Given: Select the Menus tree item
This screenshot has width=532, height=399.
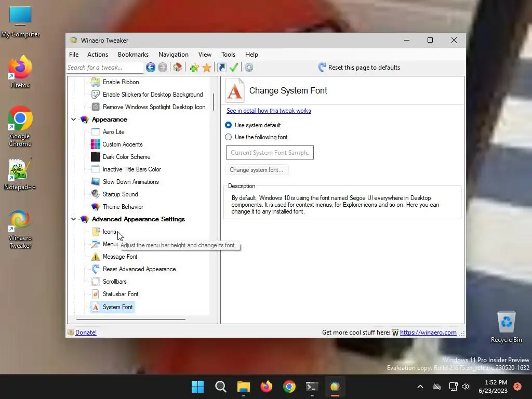Looking at the screenshot, I should click(x=110, y=244).
